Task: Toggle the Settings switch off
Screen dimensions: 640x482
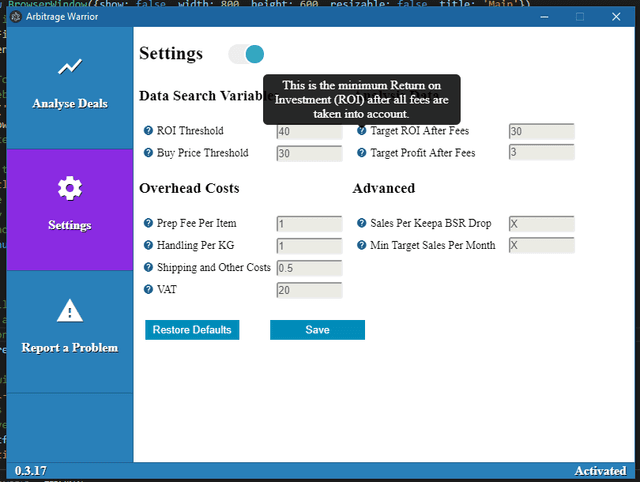Action: (246, 54)
